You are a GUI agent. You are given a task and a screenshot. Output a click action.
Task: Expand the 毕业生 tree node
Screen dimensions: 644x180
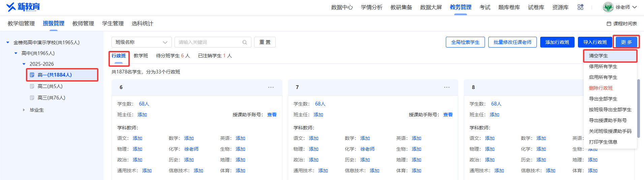pyautogui.click(x=24, y=110)
